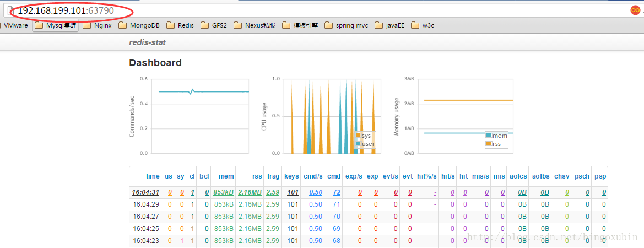Click the cmd value 70
This screenshot has height=248, width=644.
[337, 217]
